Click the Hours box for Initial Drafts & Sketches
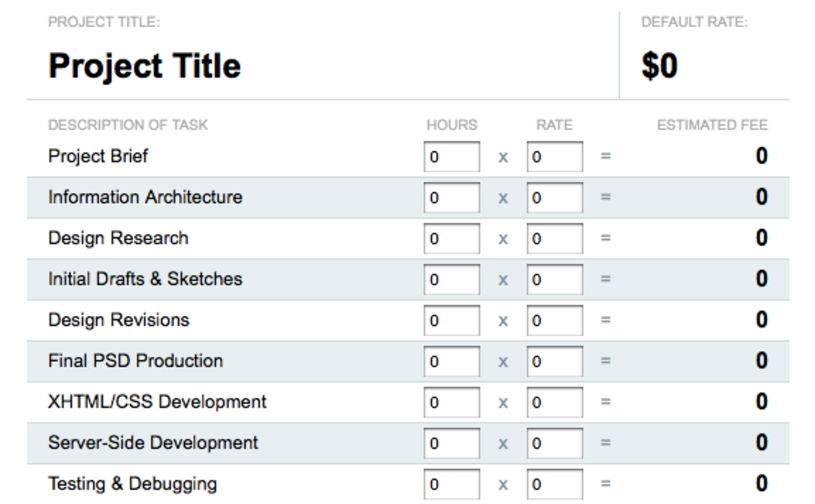This screenshot has height=504, width=815. [x=451, y=279]
